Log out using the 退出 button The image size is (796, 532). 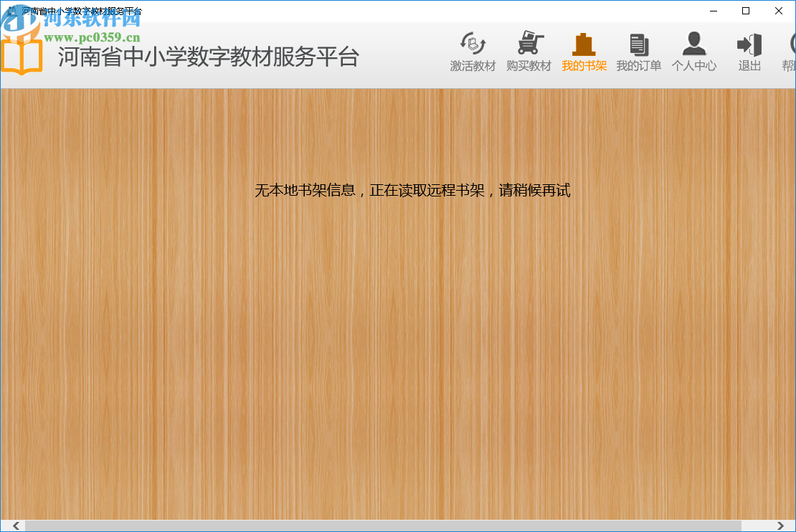pyautogui.click(x=749, y=65)
